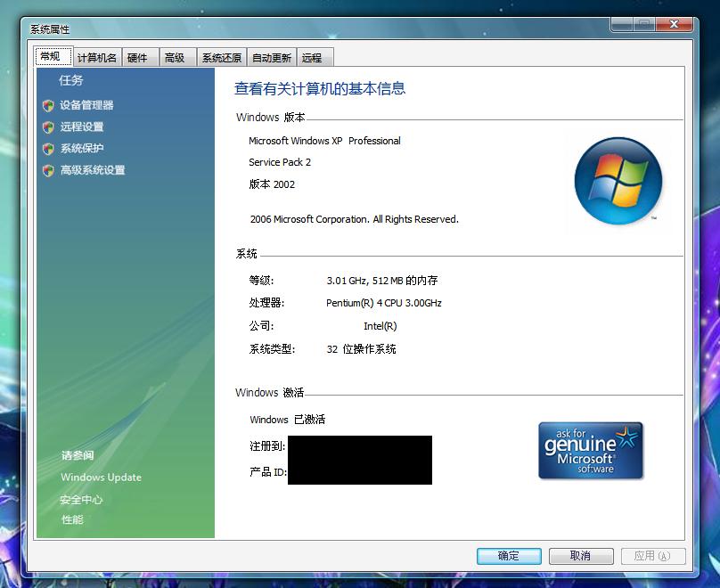Viewport: 720px width, 588px height.
Task: Click the Windows 激活 section header
Action: pyautogui.click(x=269, y=393)
